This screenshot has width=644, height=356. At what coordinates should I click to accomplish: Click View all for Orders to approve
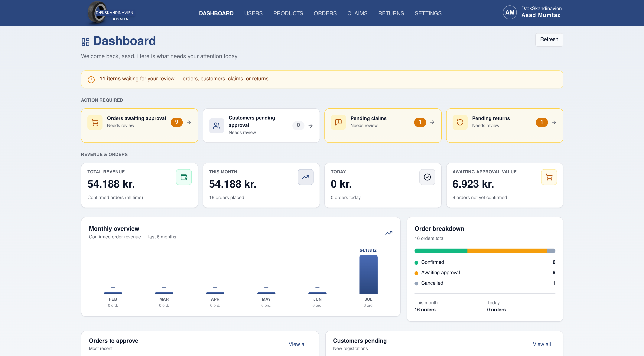pyautogui.click(x=298, y=344)
